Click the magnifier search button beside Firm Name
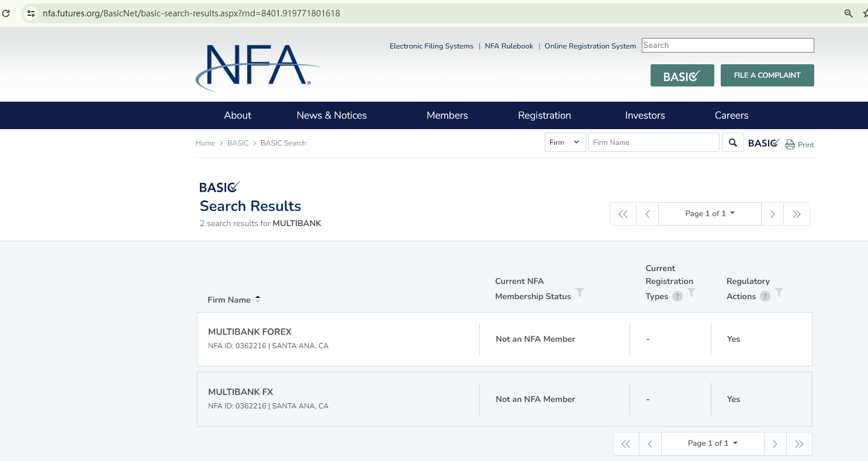 [732, 143]
